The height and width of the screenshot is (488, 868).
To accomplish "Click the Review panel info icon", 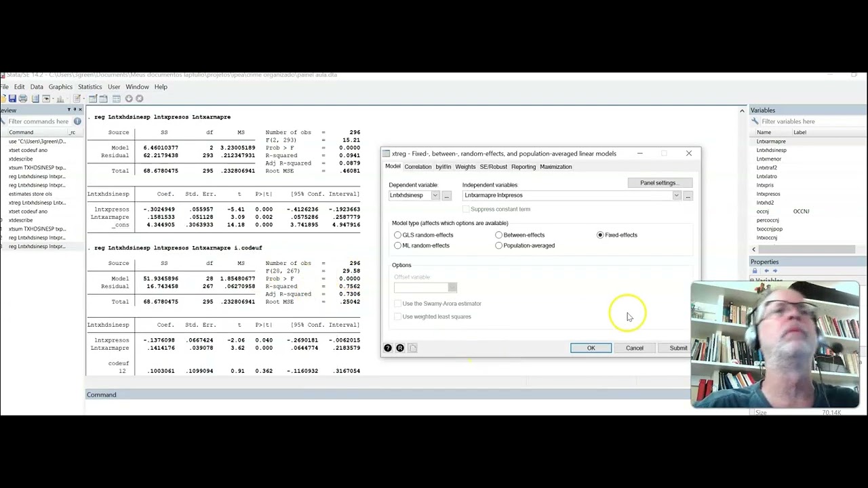I will pos(77,121).
